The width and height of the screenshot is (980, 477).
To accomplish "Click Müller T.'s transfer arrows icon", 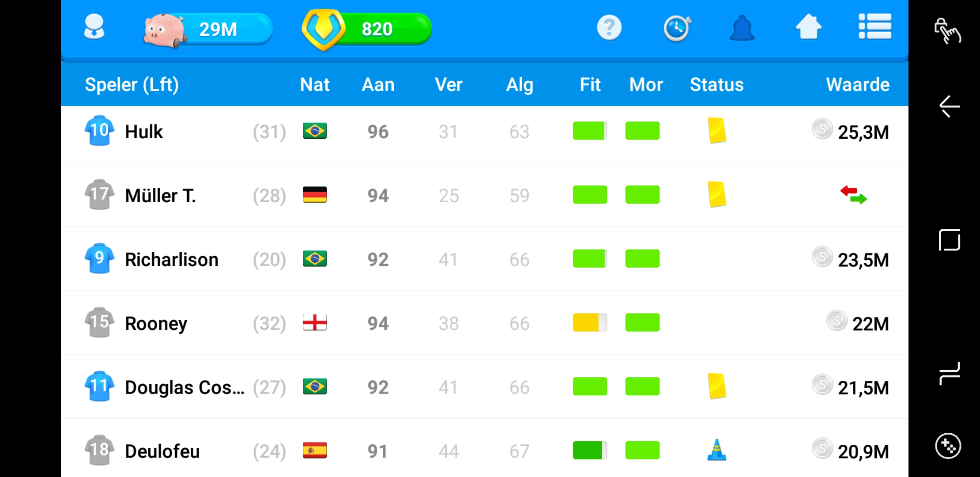I will pos(853,195).
